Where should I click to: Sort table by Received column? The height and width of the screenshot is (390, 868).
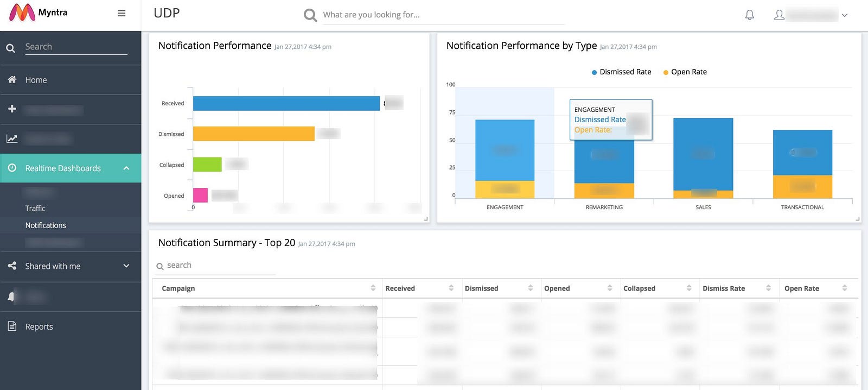click(451, 288)
